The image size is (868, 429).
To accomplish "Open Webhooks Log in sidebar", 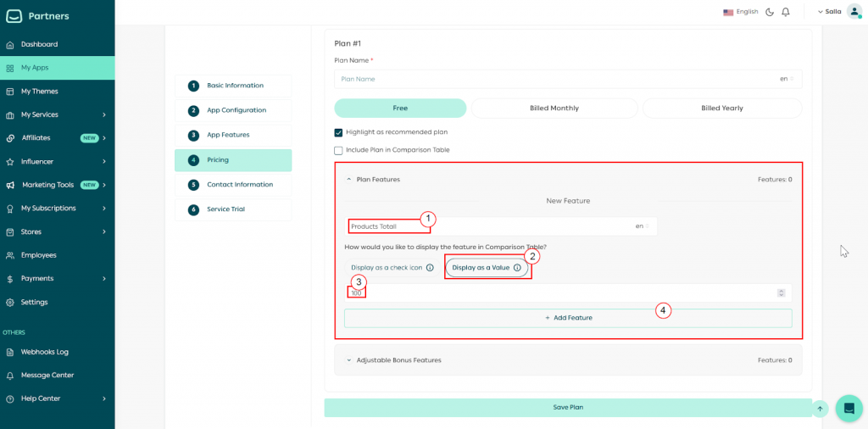I will [x=44, y=352].
